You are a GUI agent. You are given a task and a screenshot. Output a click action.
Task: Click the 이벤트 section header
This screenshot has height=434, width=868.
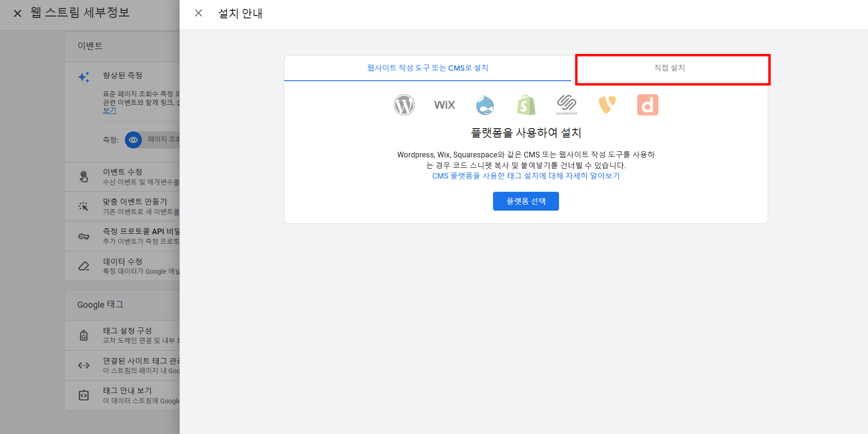(x=90, y=46)
